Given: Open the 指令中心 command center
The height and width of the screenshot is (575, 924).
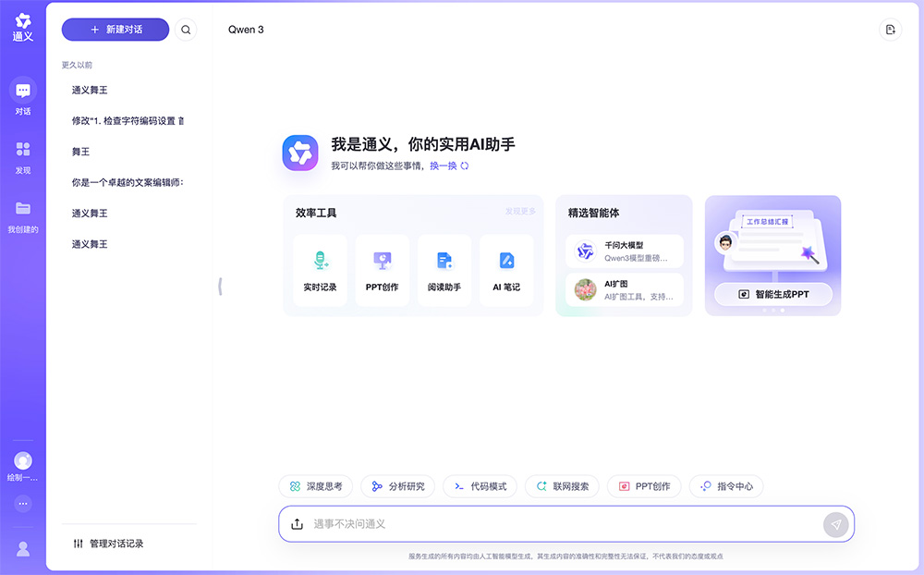Looking at the screenshot, I should coord(726,486).
